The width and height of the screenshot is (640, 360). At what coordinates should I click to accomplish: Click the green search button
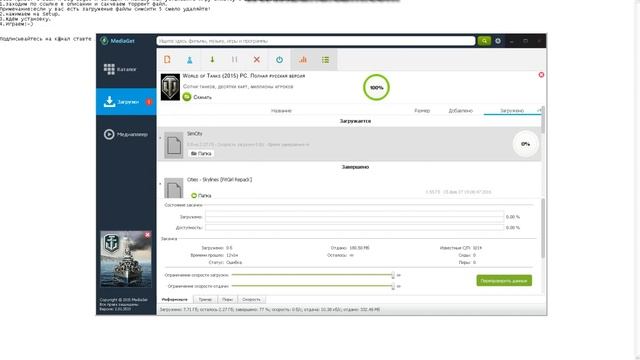point(484,41)
